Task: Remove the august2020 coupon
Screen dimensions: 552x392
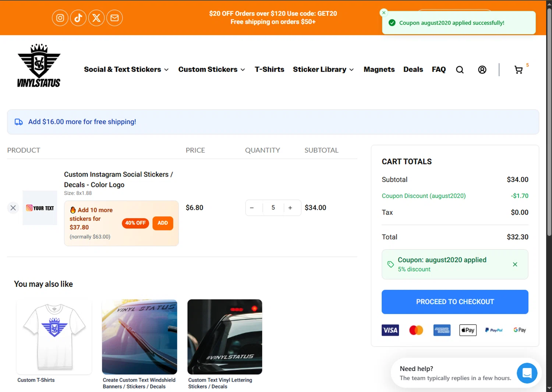Action: pyautogui.click(x=515, y=264)
